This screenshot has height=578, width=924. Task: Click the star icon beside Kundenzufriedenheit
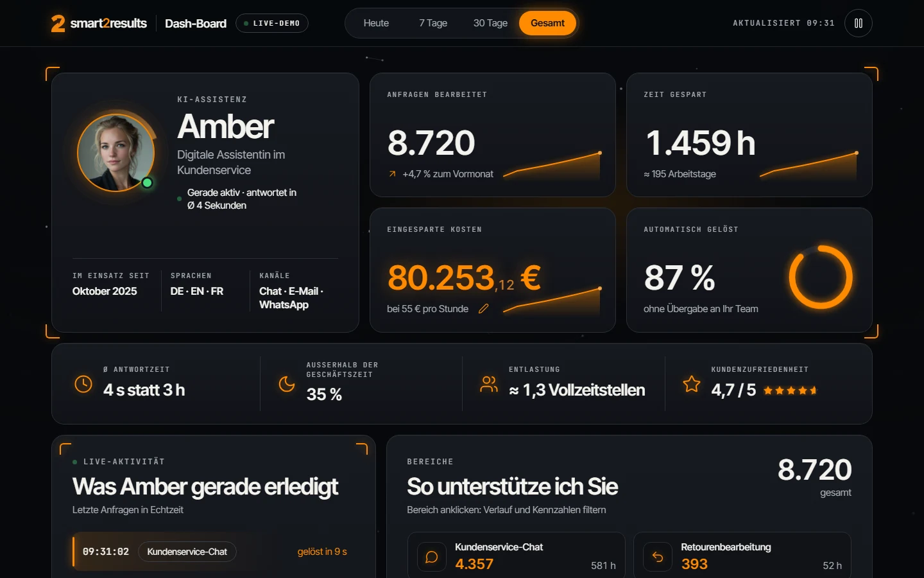pos(692,384)
